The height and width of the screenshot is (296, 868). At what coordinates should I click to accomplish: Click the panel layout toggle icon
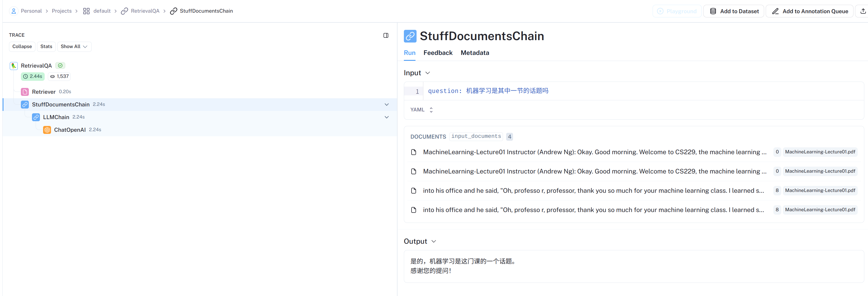pyautogui.click(x=386, y=35)
